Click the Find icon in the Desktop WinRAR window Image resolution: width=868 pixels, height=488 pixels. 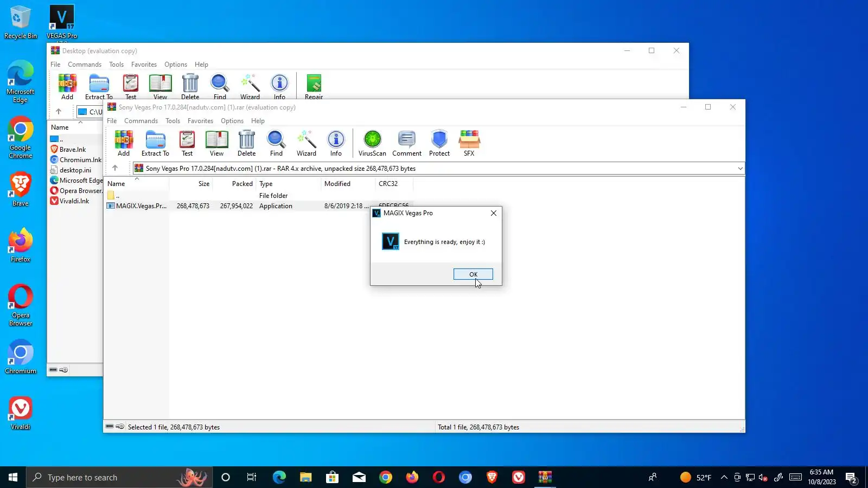point(220,87)
